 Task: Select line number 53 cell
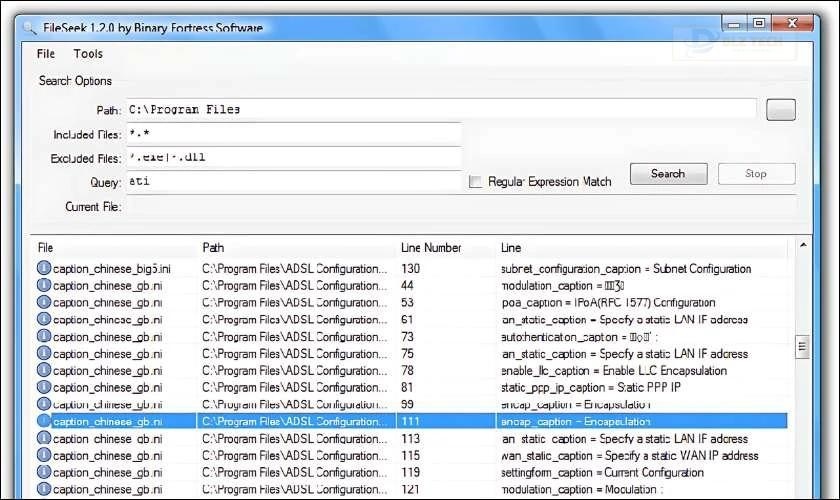point(407,303)
